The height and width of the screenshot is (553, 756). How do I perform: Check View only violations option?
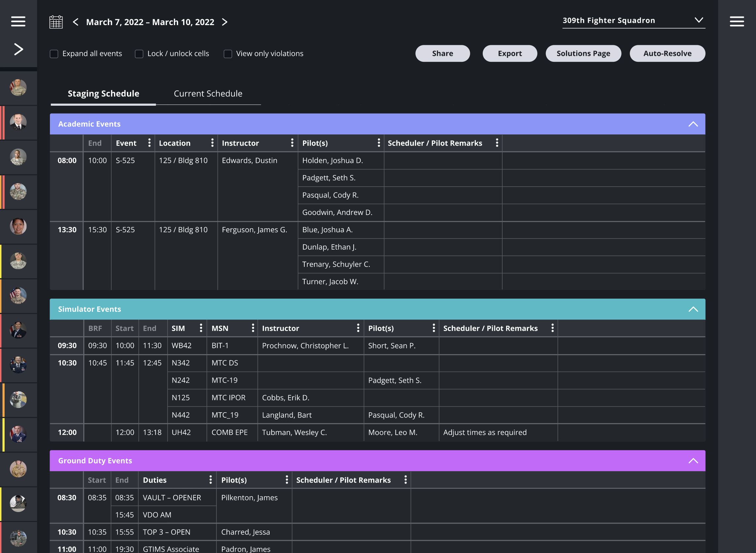pyautogui.click(x=228, y=54)
